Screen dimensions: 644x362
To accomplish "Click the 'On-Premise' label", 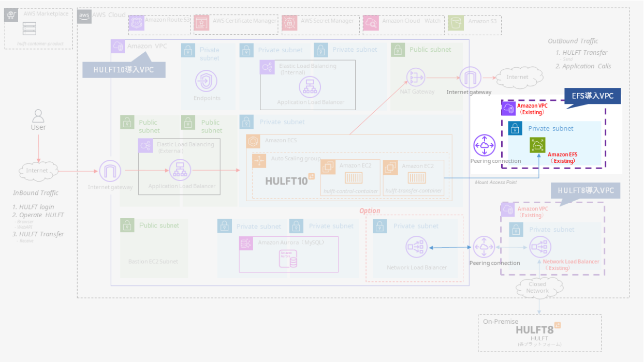I will click(x=501, y=322).
